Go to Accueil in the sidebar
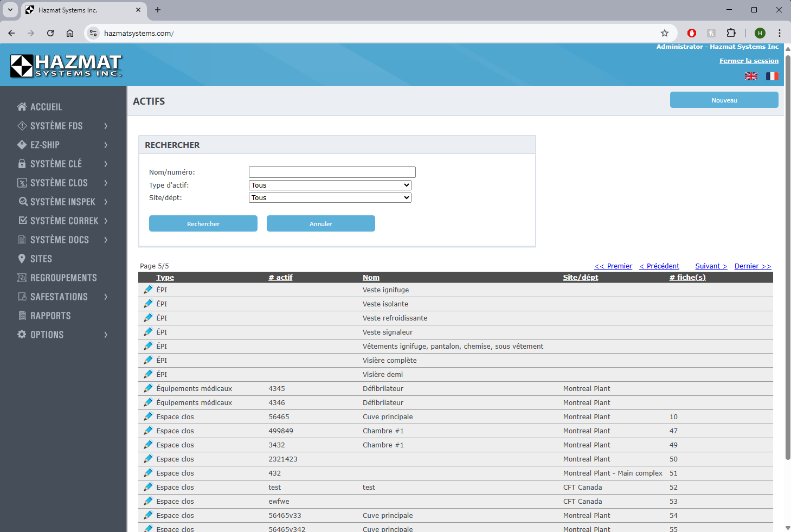This screenshot has width=791, height=532. (46, 107)
